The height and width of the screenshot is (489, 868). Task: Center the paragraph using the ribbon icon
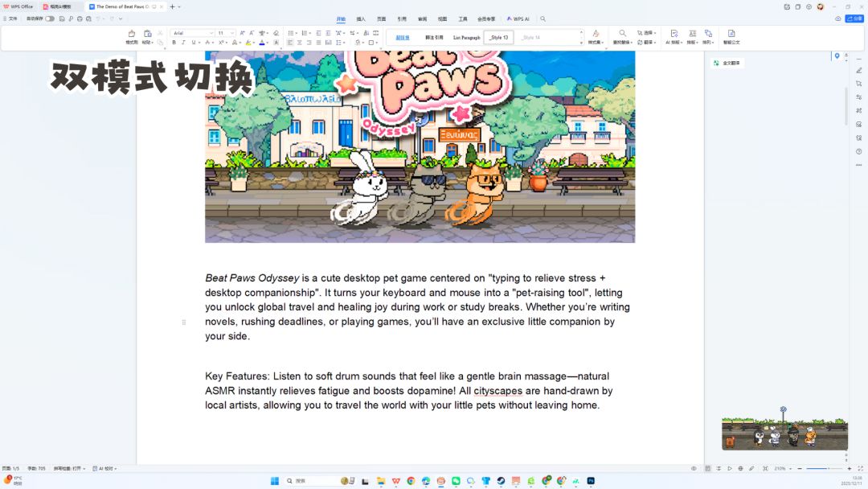(x=300, y=43)
